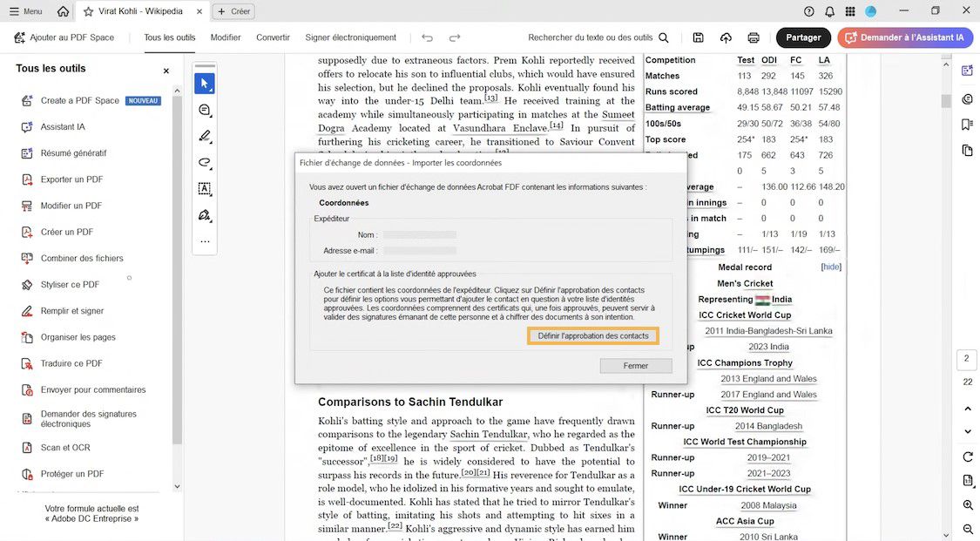Open Convertir menu tab
This screenshot has width=980, height=541.
tap(274, 37)
